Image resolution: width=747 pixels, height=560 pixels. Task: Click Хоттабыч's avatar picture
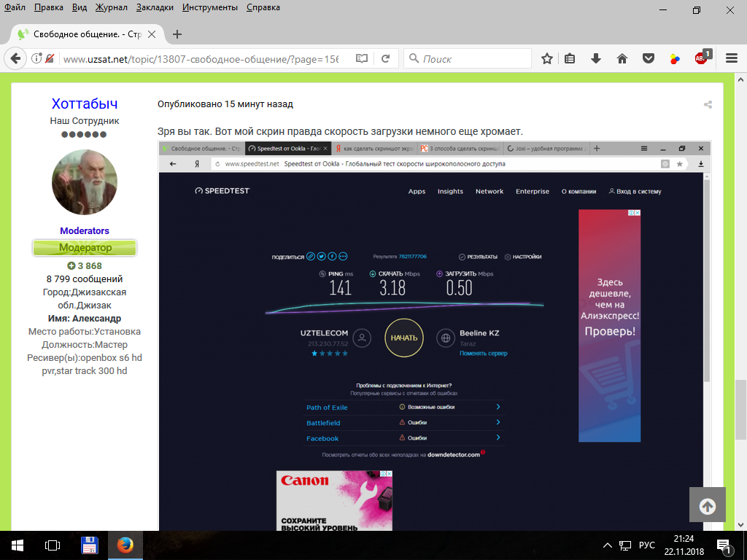point(85,182)
